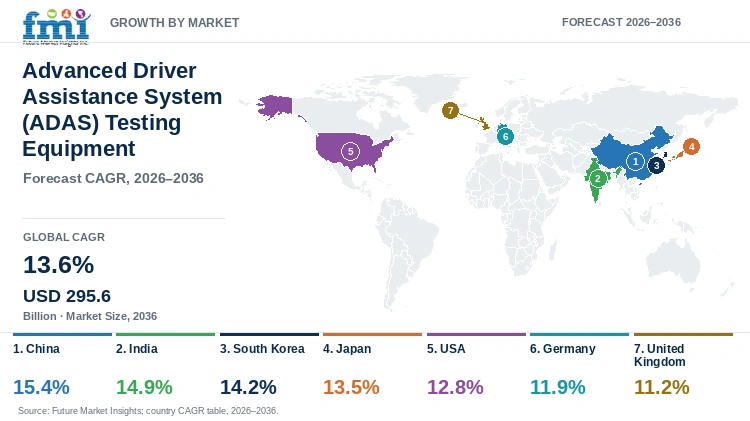Click the 13.6% global CAGR value

58,265
